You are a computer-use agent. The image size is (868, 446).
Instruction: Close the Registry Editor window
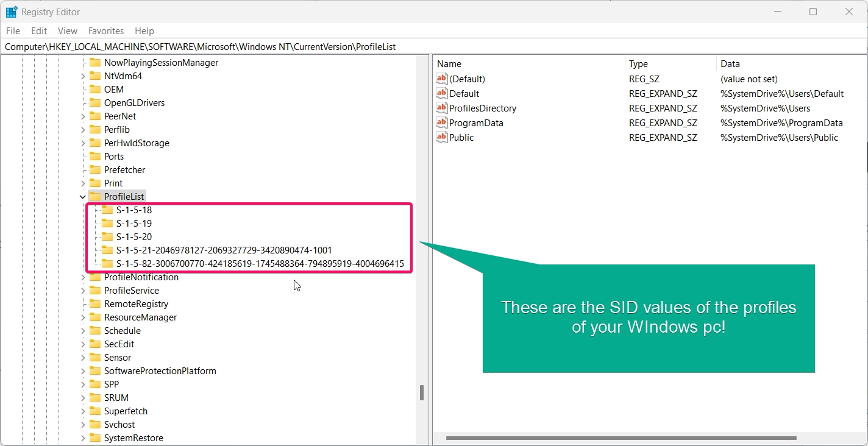tap(849, 12)
